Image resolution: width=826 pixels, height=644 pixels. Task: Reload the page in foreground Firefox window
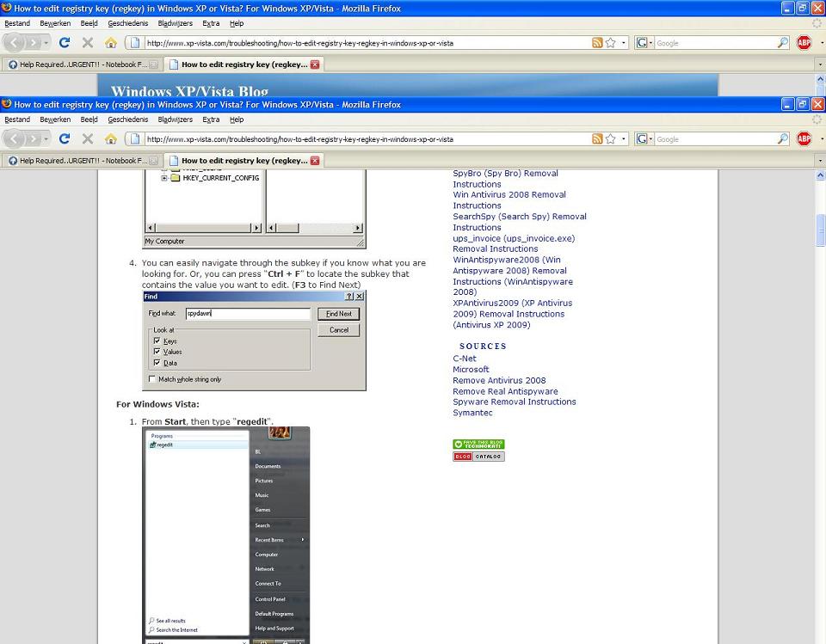[x=65, y=139]
